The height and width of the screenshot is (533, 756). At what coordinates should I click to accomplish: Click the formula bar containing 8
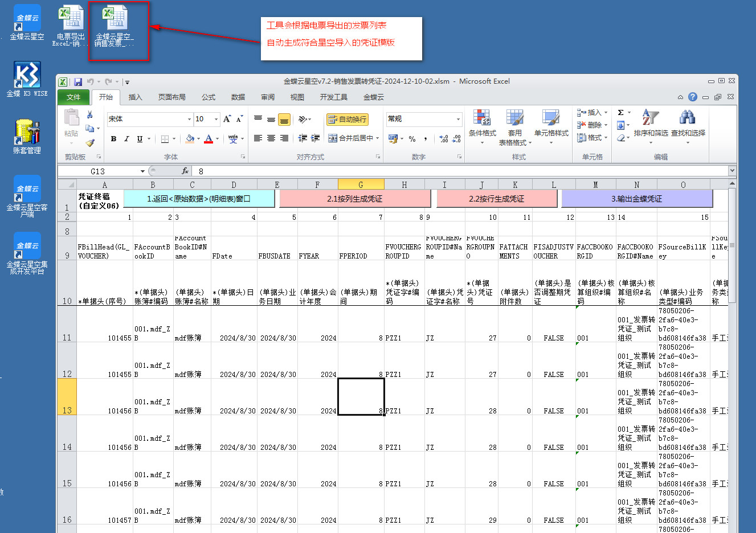pos(460,171)
